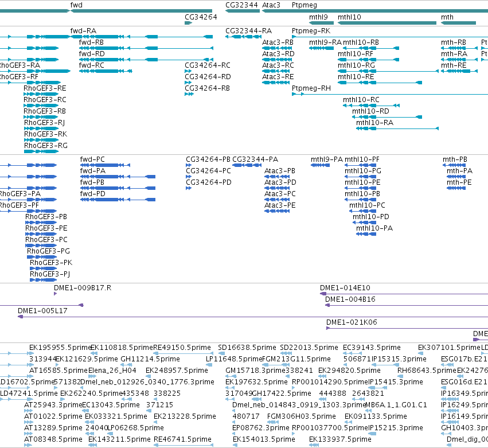Select the mthl9-RA transcript label
This screenshot has height=448, width=488.
click(x=325, y=42)
